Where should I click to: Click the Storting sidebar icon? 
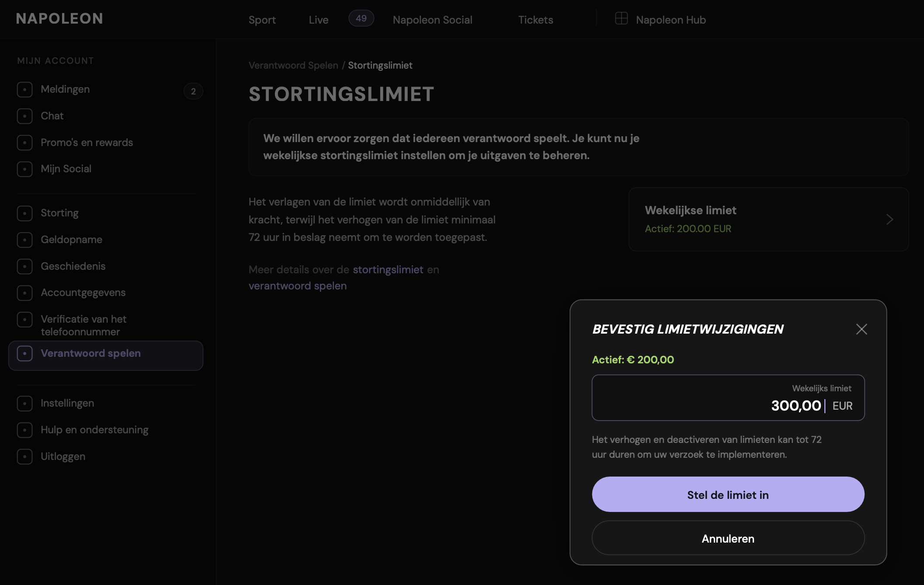click(24, 213)
